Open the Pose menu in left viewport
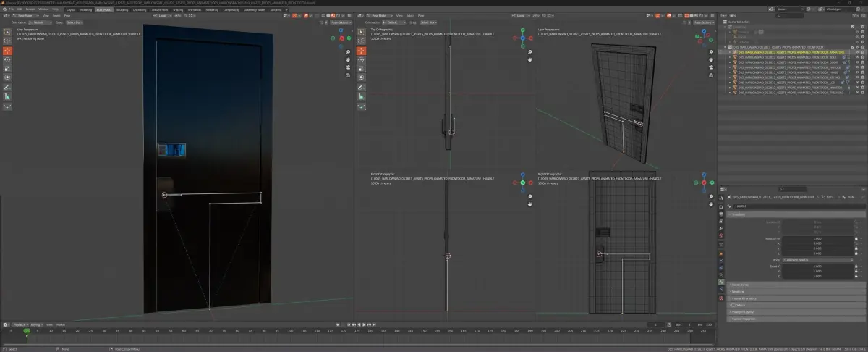Viewport: 868px width, 352px height. [67, 14]
